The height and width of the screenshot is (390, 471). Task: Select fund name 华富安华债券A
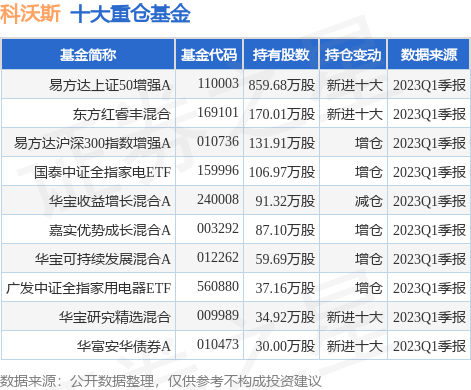(124, 346)
